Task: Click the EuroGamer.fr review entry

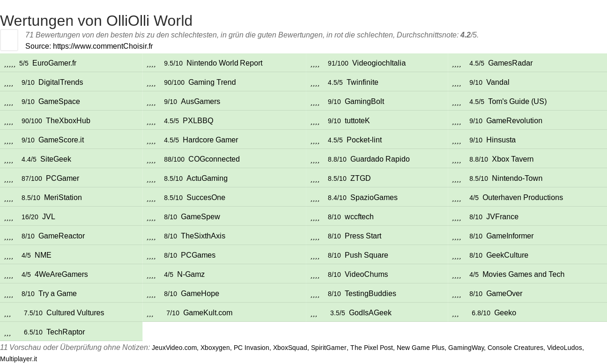Action: (x=54, y=63)
